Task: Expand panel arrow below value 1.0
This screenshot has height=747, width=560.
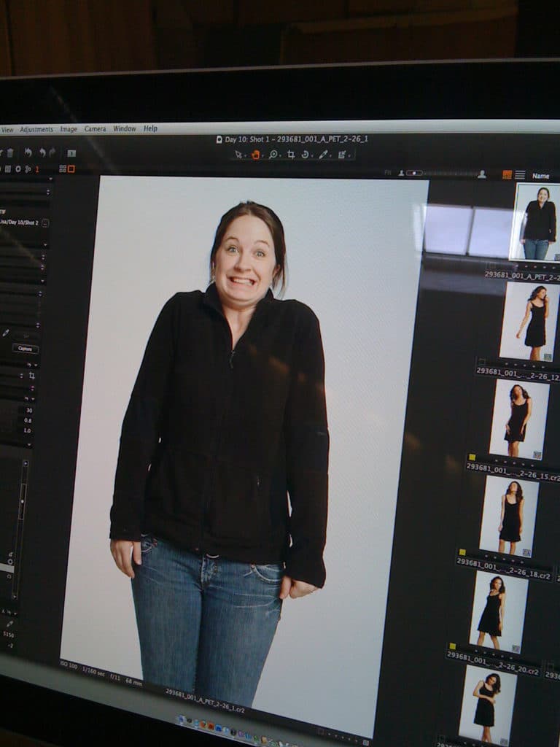Action: (x=28, y=444)
